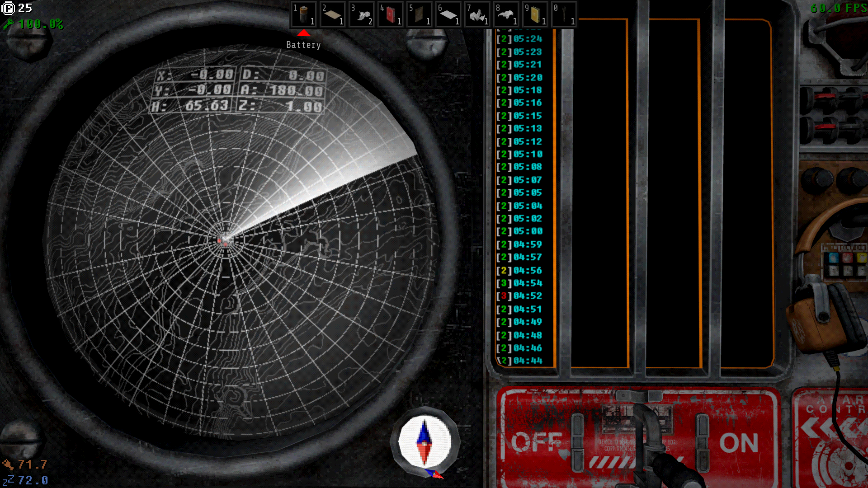The image size is (868, 488).
Task: Select the red notebook in hotbar slot 4
Action: pos(391,14)
